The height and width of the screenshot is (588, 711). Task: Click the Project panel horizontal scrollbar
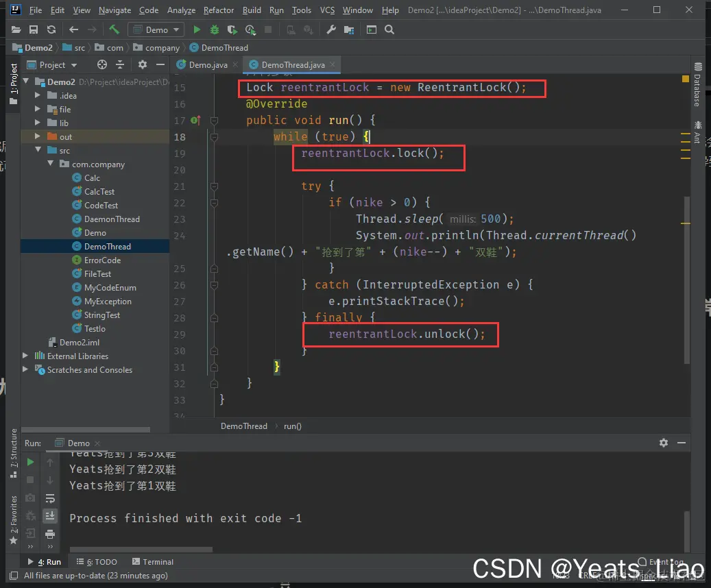pyautogui.click(x=86, y=429)
